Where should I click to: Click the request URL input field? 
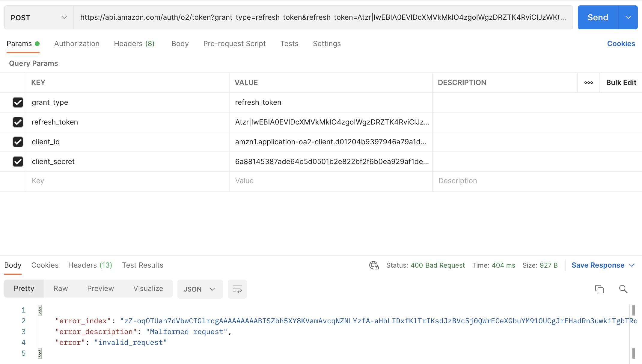[300, 17]
